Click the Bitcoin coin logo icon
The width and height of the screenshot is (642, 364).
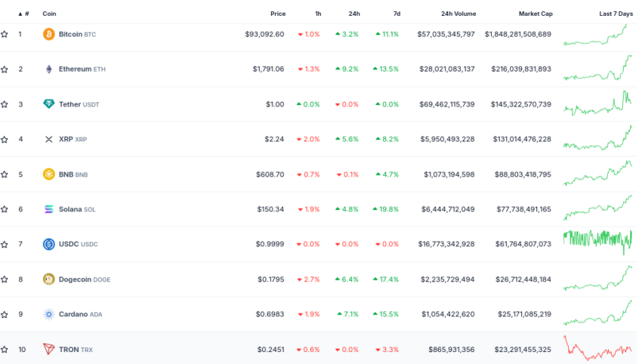(49, 34)
